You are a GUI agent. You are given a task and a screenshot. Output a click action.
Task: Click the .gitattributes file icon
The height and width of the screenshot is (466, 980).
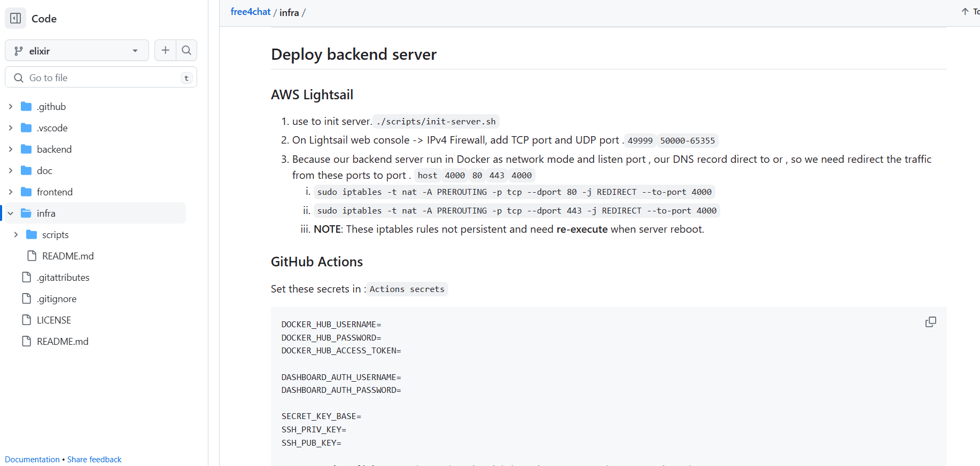pyautogui.click(x=26, y=277)
